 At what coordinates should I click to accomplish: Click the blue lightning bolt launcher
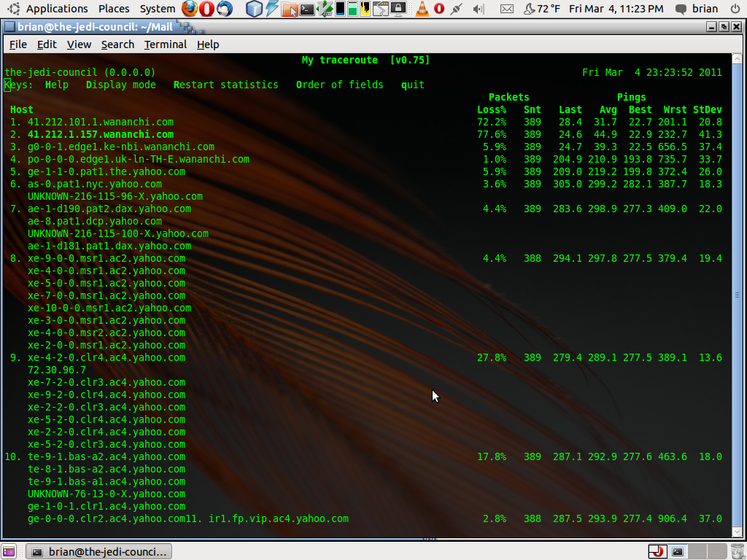click(x=271, y=9)
